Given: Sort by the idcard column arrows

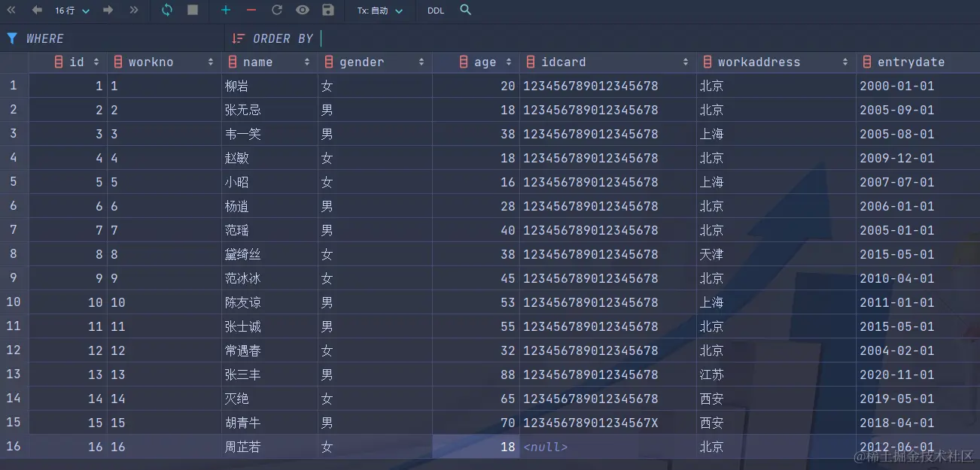Looking at the screenshot, I should pyautogui.click(x=686, y=62).
